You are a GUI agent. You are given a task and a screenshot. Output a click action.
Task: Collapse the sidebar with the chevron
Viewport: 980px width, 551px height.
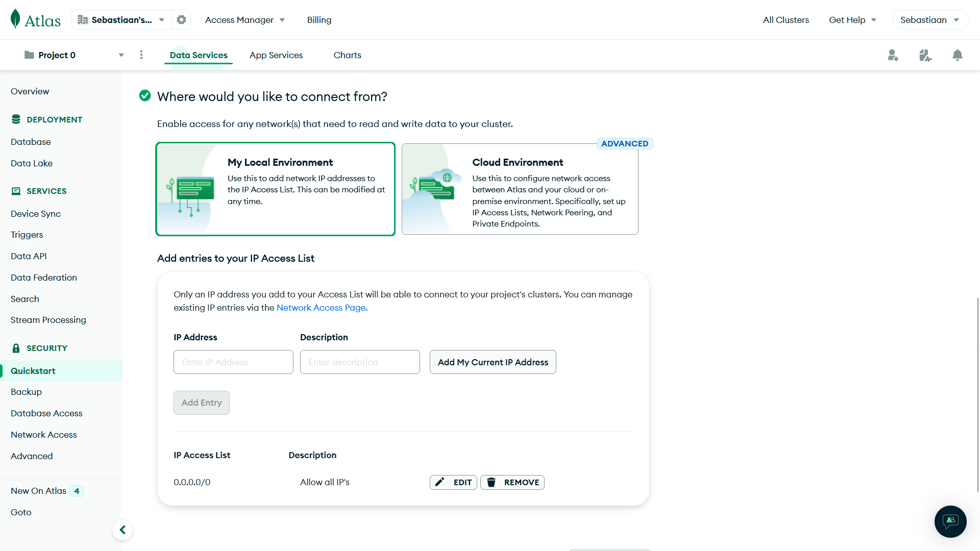[122, 530]
